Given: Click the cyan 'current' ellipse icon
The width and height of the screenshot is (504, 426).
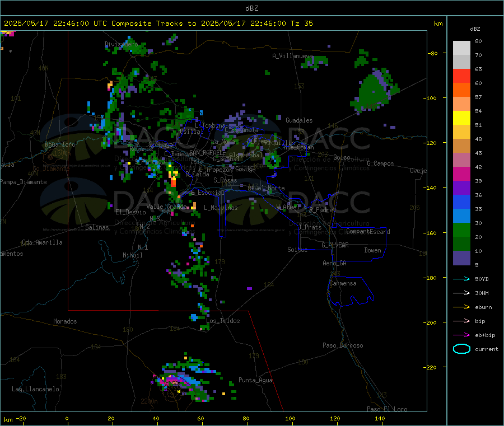Looking at the screenshot, I should pos(461,349).
